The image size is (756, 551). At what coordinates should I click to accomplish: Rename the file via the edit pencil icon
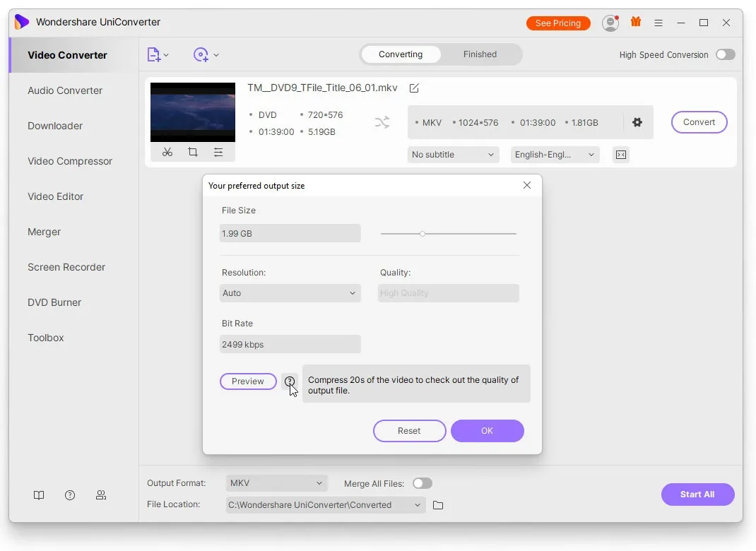tap(414, 88)
